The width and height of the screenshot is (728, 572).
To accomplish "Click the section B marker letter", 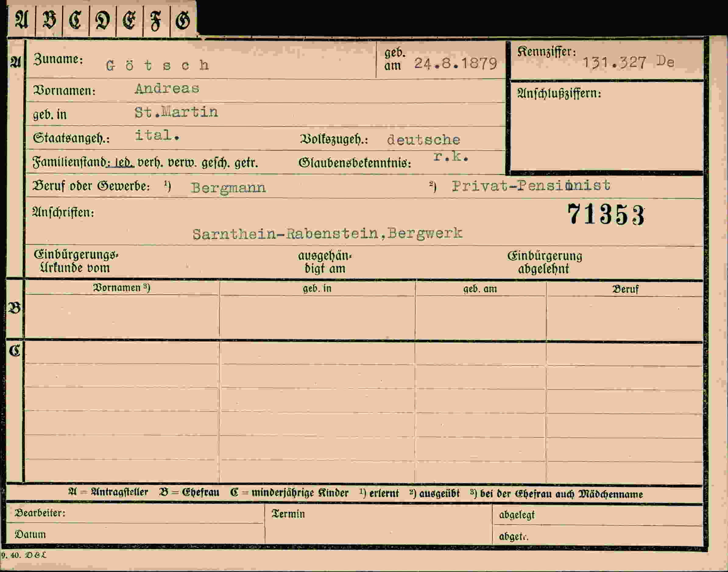I will point(14,308).
